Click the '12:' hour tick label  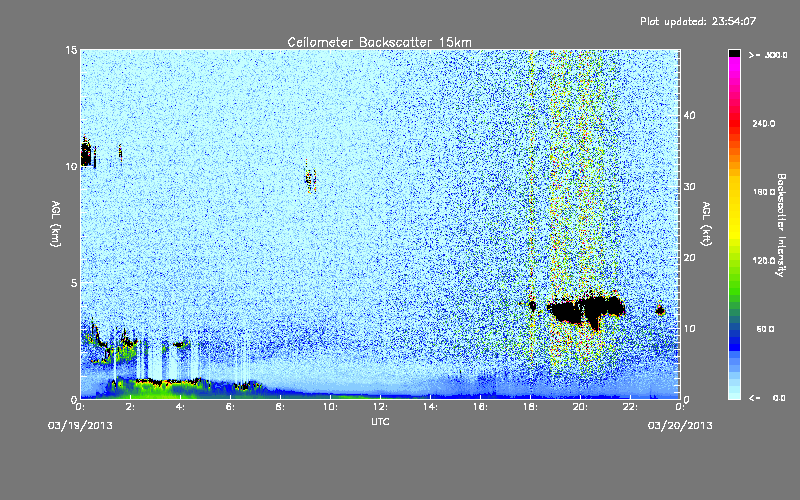(x=381, y=407)
